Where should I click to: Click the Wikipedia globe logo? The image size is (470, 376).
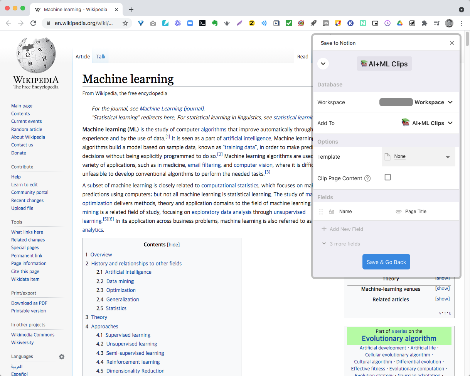[36, 55]
